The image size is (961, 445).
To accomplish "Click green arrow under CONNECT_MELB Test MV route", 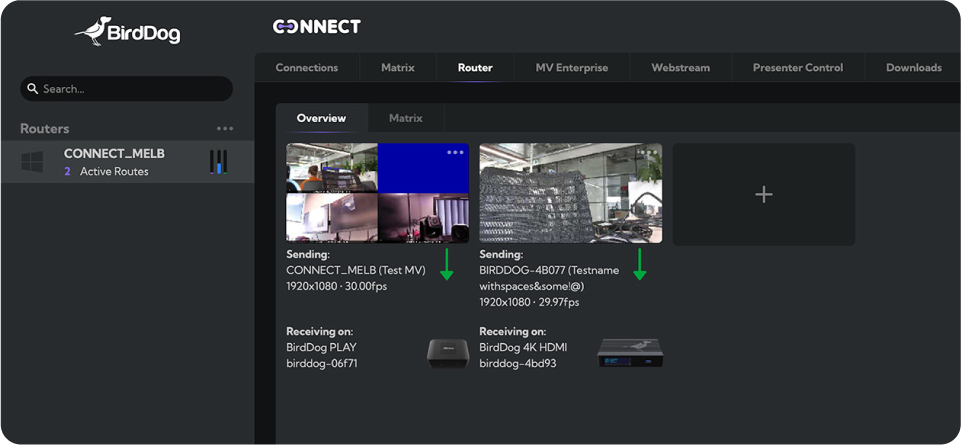I will pyautogui.click(x=447, y=264).
